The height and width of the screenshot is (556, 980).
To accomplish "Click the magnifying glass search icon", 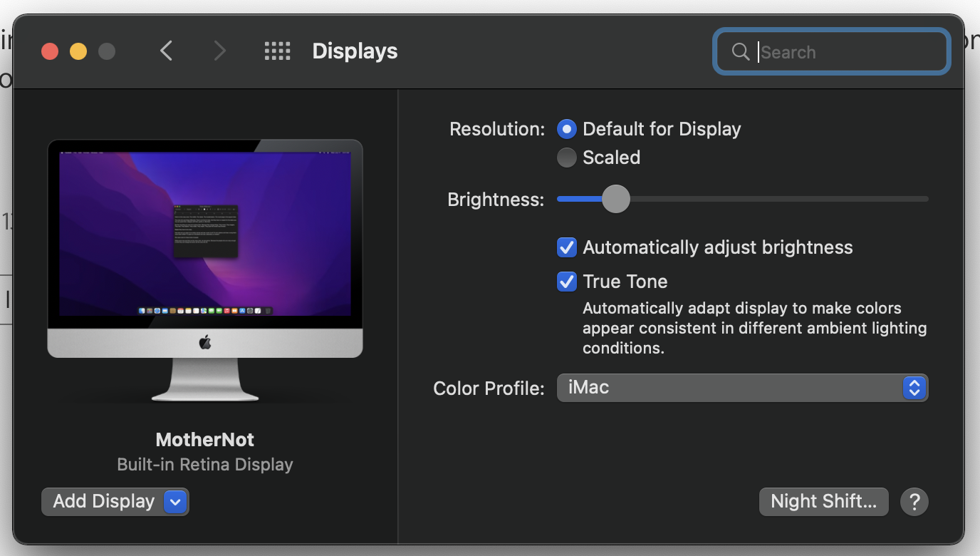I will click(741, 51).
